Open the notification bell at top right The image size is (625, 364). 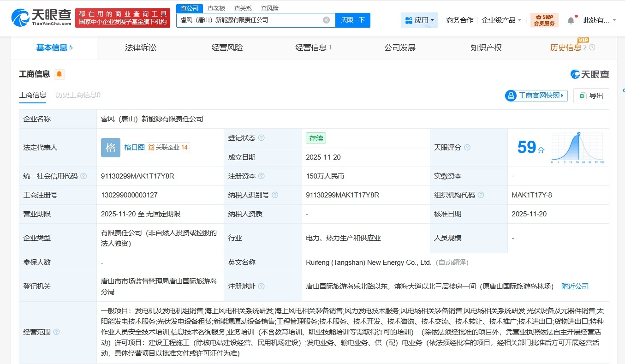(x=571, y=20)
